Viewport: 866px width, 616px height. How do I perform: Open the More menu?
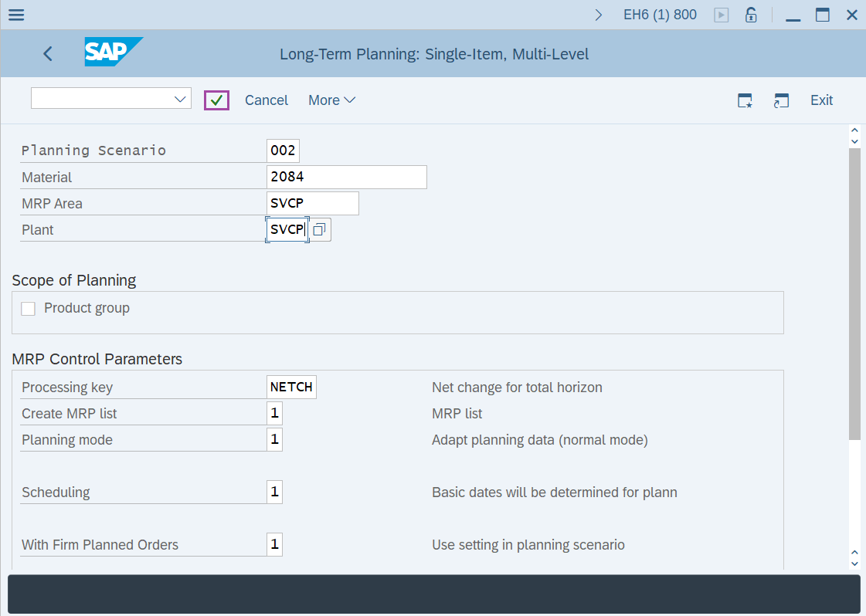pyautogui.click(x=326, y=100)
